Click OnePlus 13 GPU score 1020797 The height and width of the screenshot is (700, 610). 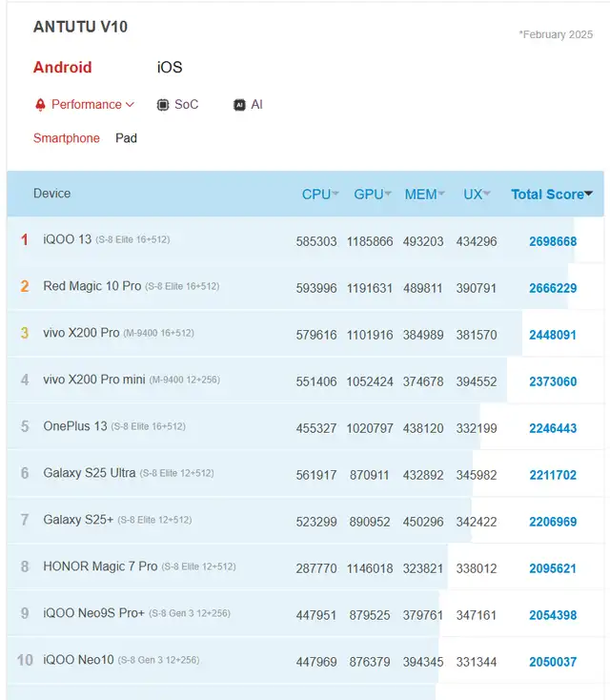coord(370,428)
